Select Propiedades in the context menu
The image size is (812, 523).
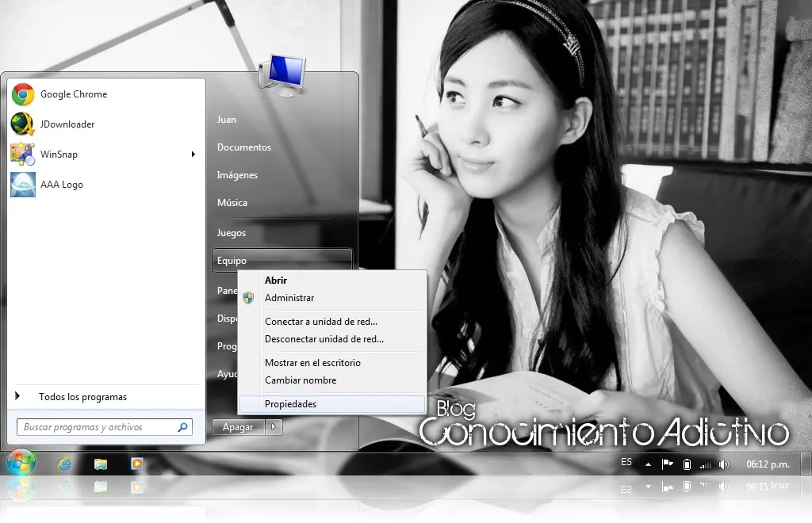[x=290, y=403]
